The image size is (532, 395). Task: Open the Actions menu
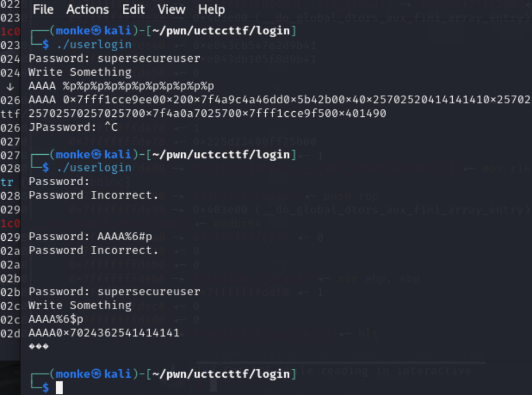[x=87, y=10]
